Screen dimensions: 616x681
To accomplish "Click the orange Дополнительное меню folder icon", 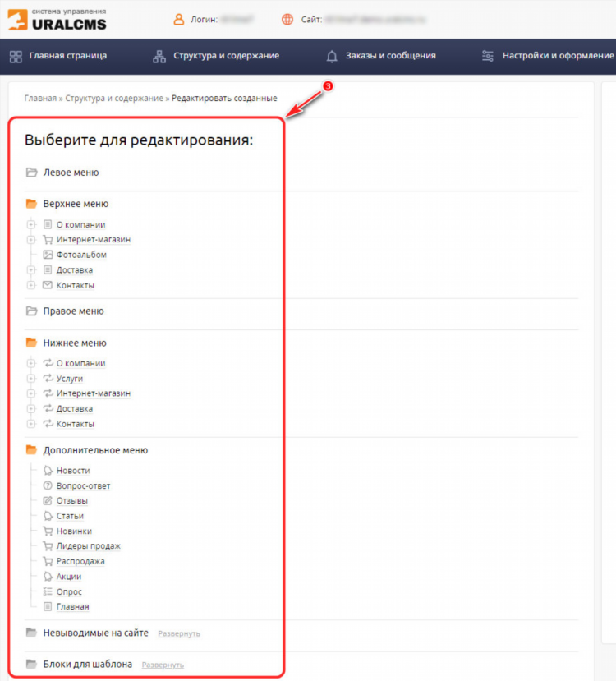I will tap(31, 449).
